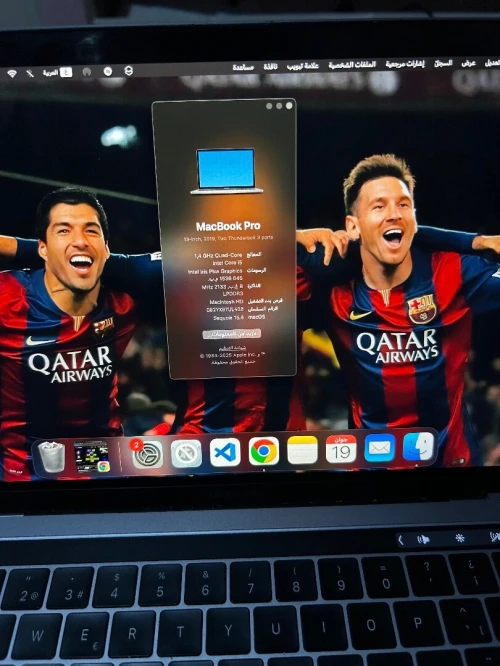
Task: Click the "13-inch, 2019, Two Thunderbolt 3 ports" line
Action: 228,238
